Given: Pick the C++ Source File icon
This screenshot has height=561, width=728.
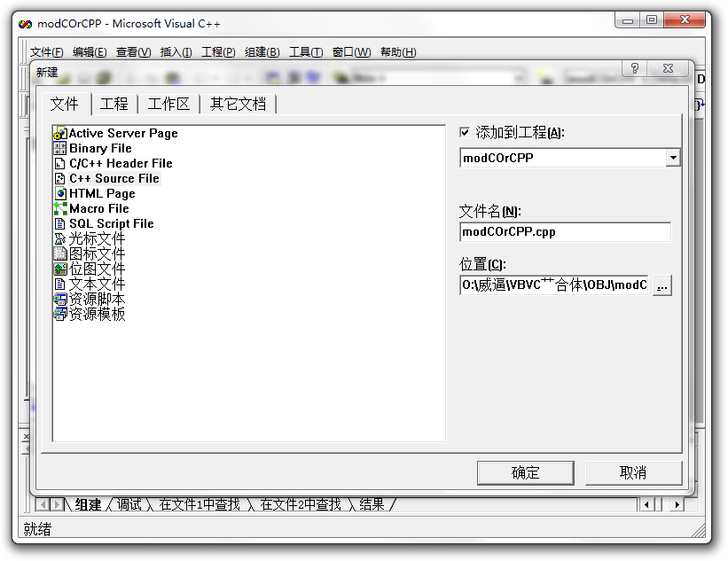Looking at the screenshot, I should click(x=60, y=179).
